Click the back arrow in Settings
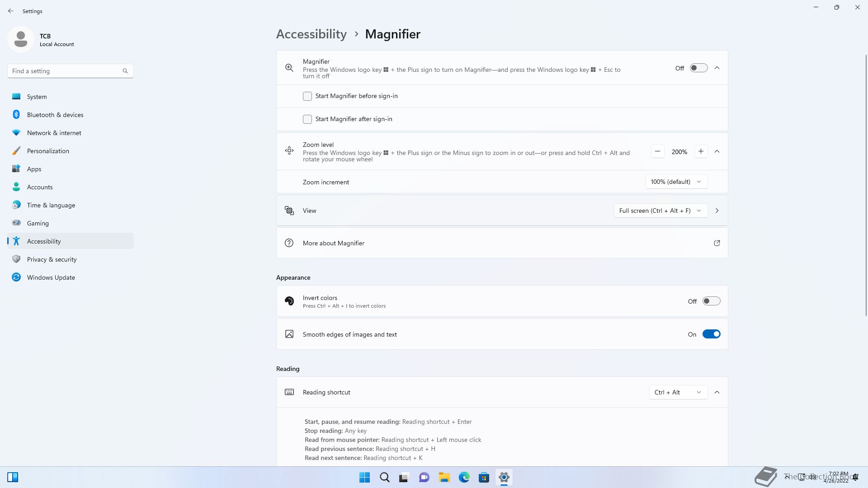This screenshot has width=868, height=488. (11, 11)
